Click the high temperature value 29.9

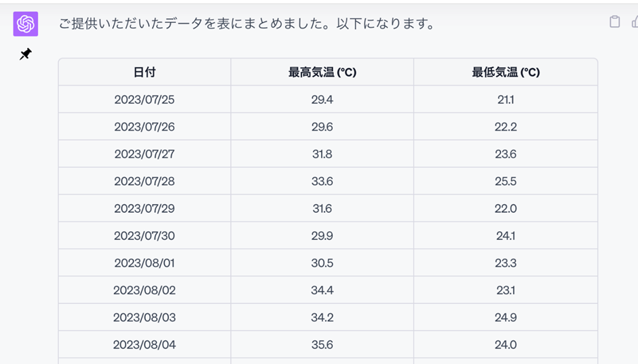322,236
